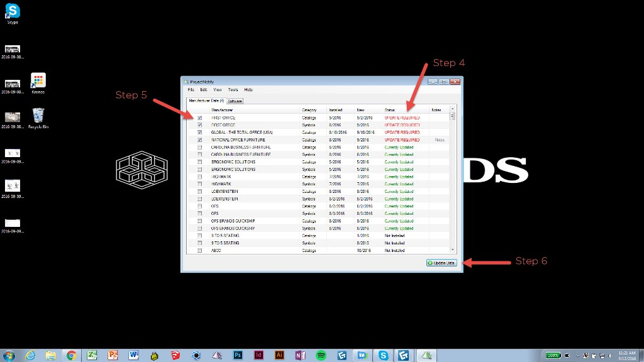Viewport: 644px width, 362px height.
Task: Select the ProjectNotify taskbar icon
Action: [x=426, y=356]
